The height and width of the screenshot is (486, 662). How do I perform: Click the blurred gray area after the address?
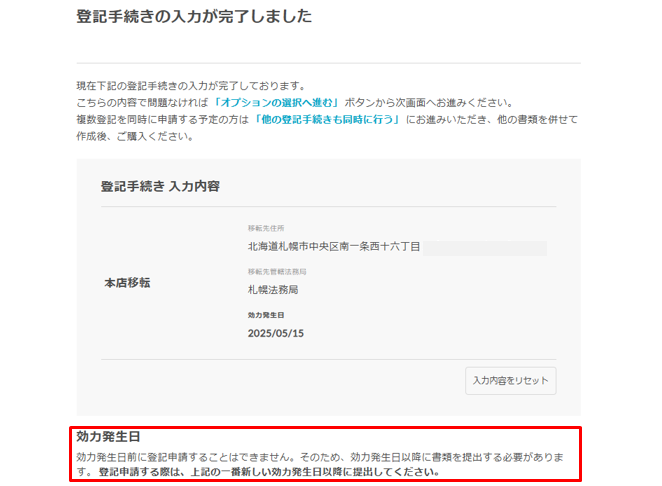tap(484, 247)
